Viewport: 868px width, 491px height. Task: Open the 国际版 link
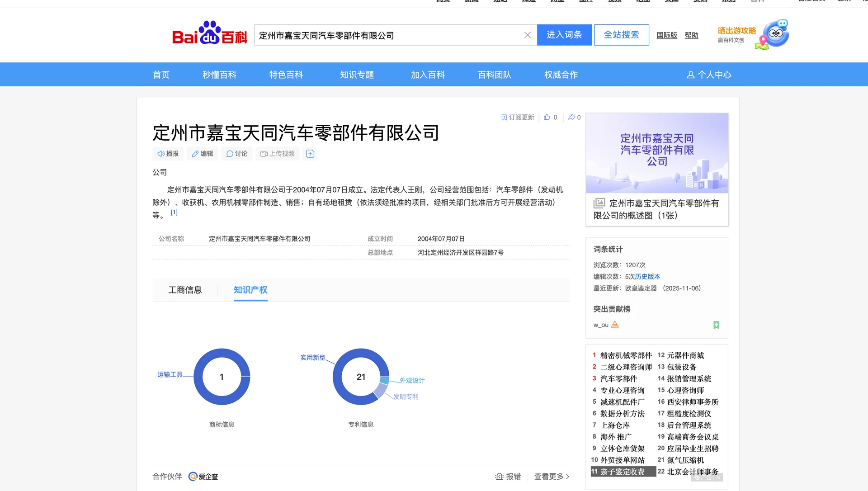pyautogui.click(x=667, y=35)
